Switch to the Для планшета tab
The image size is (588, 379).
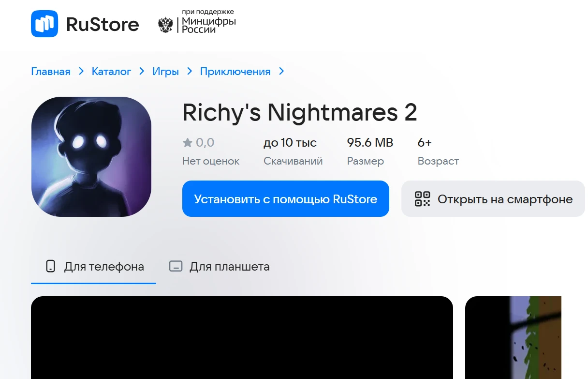219,267
